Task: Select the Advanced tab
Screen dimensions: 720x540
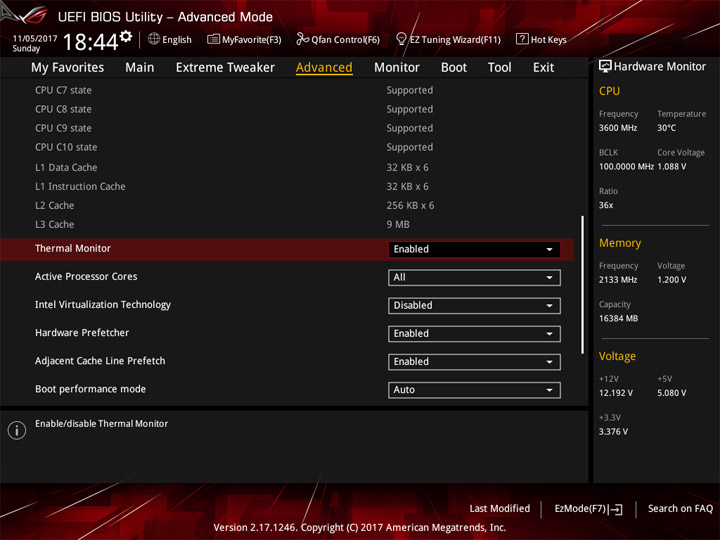Action: coord(324,68)
